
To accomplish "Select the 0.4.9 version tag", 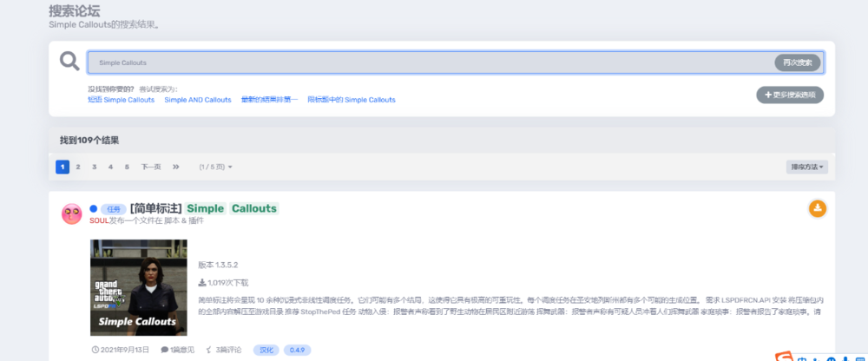I will pyautogui.click(x=297, y=350).
